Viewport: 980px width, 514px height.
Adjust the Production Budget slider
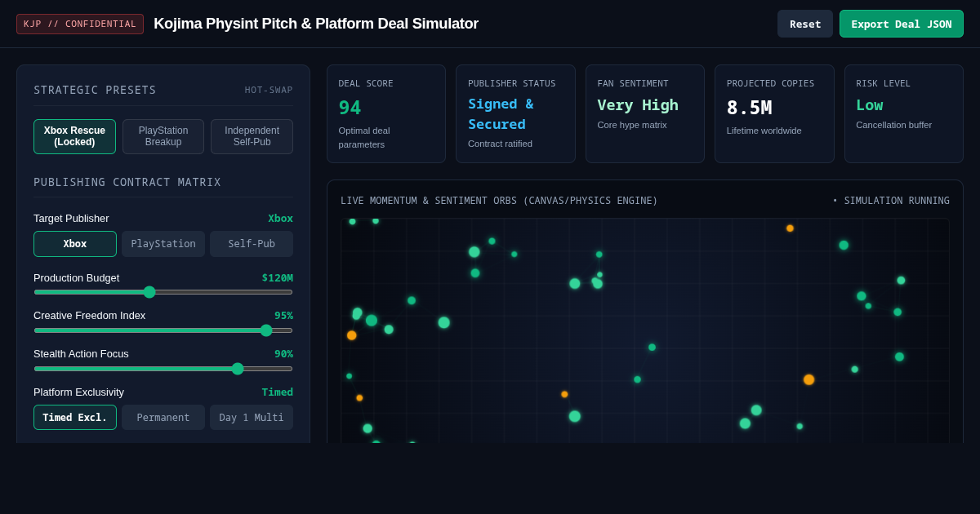click(x=163, y=292)
